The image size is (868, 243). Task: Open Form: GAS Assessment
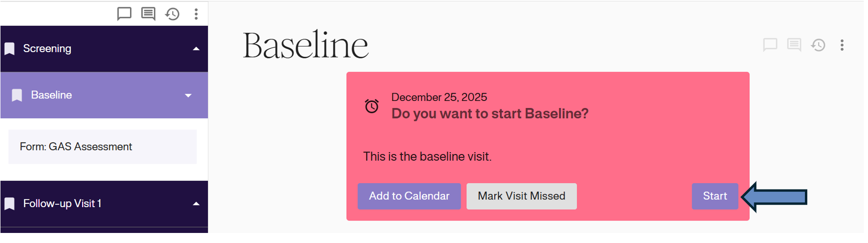coord(76,147)
